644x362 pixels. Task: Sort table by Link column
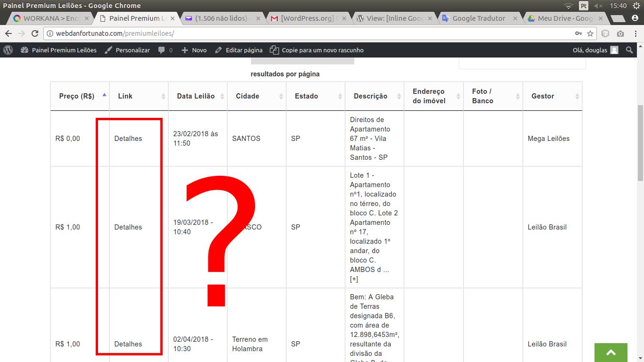(139, 96)
